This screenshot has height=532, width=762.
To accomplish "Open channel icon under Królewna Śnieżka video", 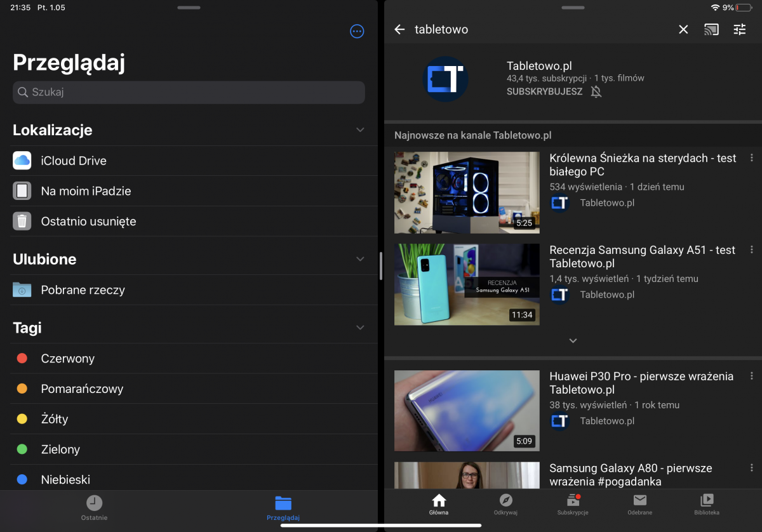I will [559, 203].
